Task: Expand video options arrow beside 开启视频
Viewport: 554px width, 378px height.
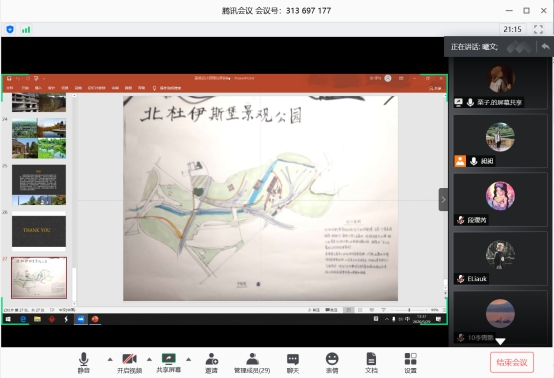Action: (149, 359)
